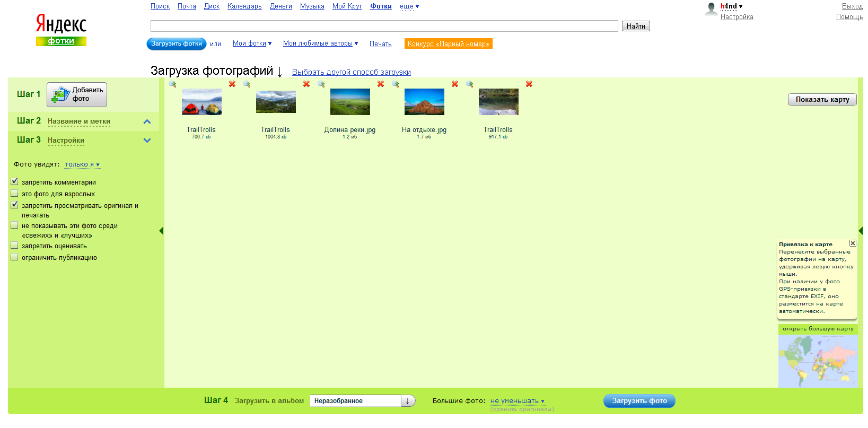Click the Добавить фото button

pos(77,94)
